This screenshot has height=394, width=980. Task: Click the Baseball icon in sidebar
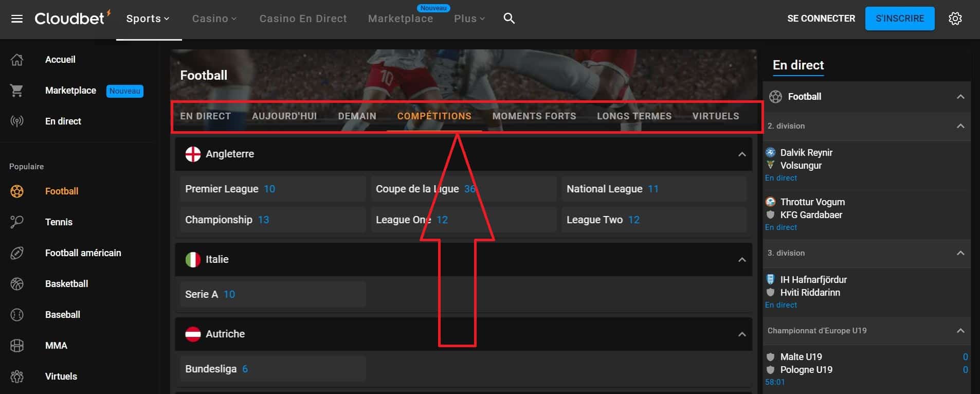point(17,315)
